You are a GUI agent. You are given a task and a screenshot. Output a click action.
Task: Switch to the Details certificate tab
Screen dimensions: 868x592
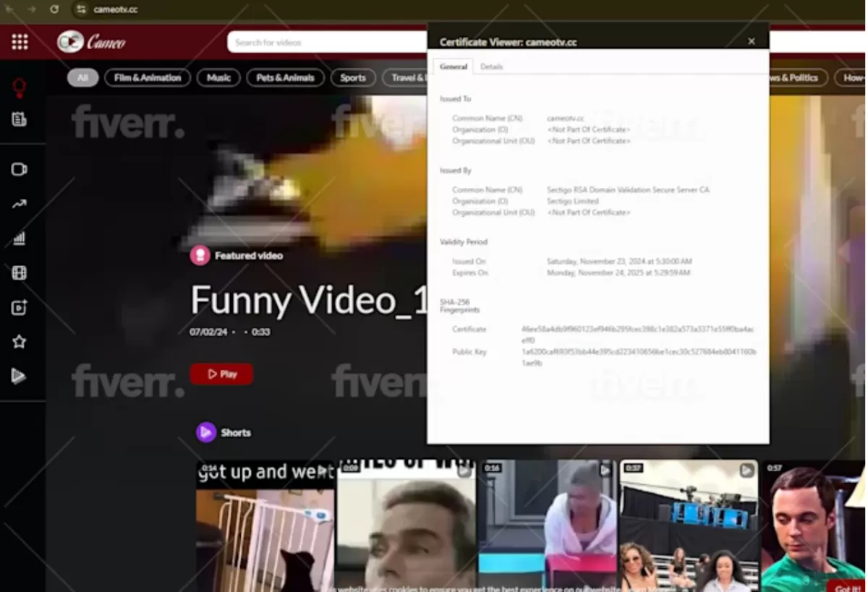492,67
